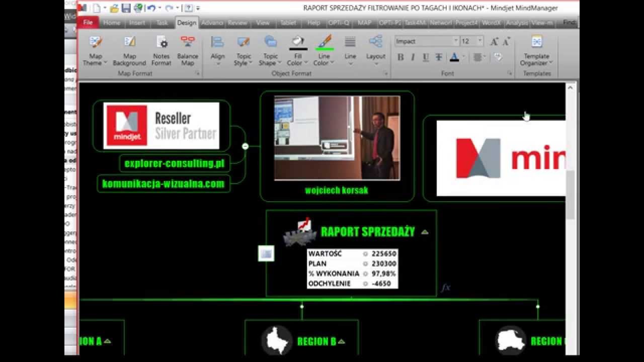Screen dimensions: 644x362
Task: Switch to the Task tab
Action: (x=162, y=23)
